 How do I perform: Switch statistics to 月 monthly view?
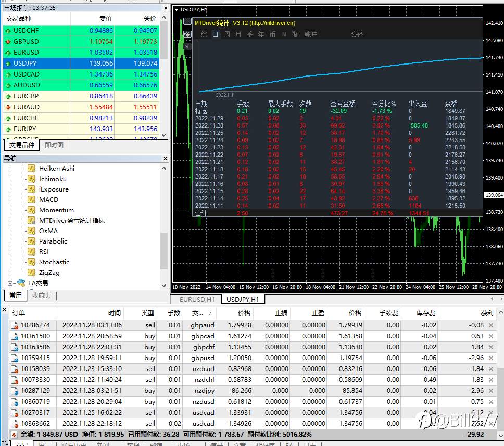[238, 34]
